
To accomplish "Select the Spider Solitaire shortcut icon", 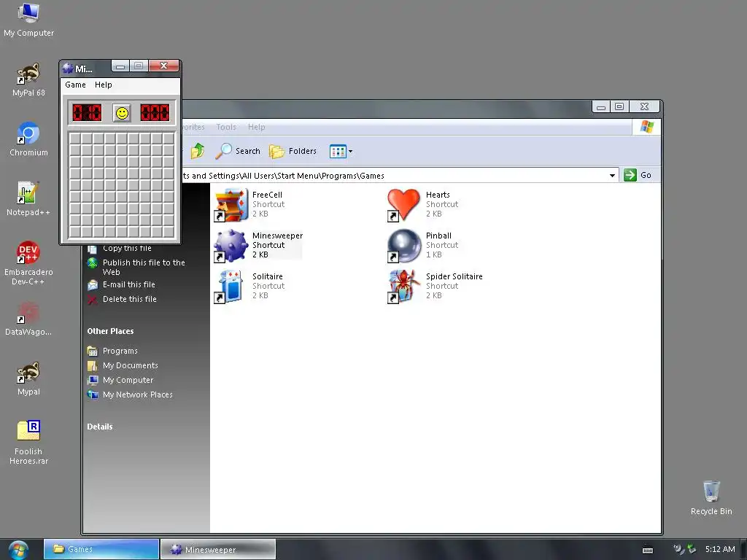I will click(x=404, y=287).
